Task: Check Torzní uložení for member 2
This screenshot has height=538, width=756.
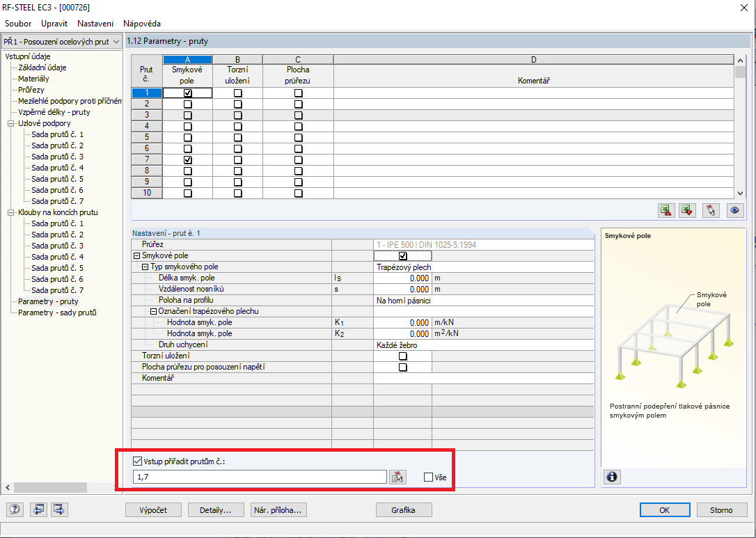Action: [237, 104]
